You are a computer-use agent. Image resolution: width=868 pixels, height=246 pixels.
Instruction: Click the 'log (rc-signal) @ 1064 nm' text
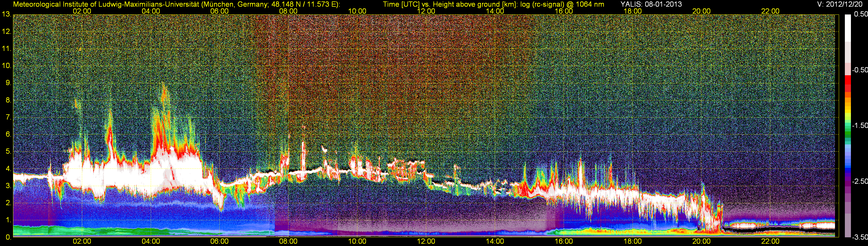(562, 4)
